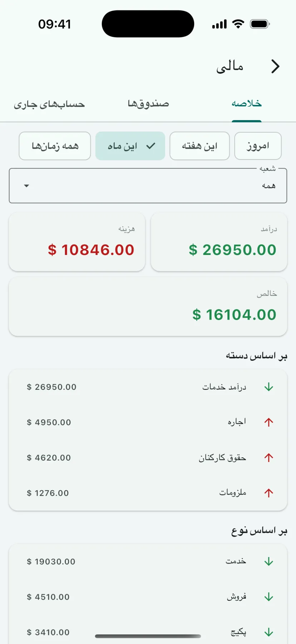Switch to the حساب‌های جاری tab
The width and height of the screenshot is (296, 644).
click(x=49, y=104)
